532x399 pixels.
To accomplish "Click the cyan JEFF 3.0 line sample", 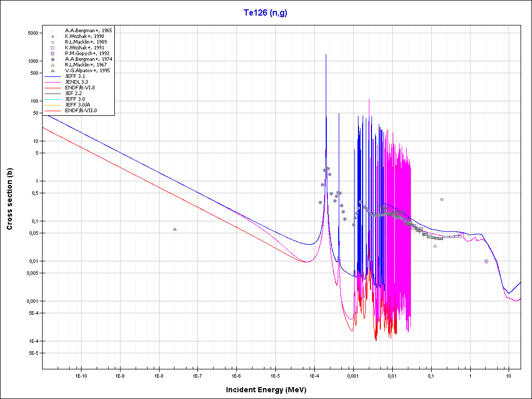I will pyautogui.click(x=53, y=99).
